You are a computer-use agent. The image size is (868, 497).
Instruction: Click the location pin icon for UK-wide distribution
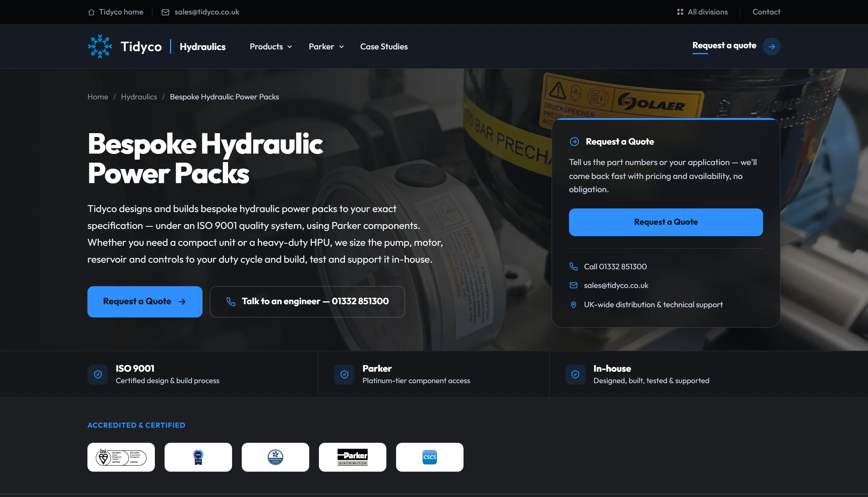click(573, 305)
